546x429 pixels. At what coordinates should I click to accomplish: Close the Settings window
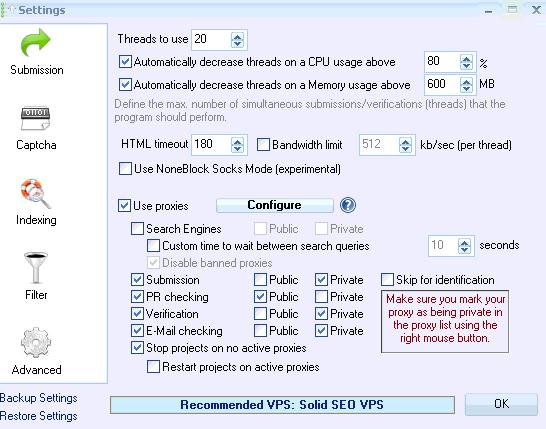click(537, 10)
